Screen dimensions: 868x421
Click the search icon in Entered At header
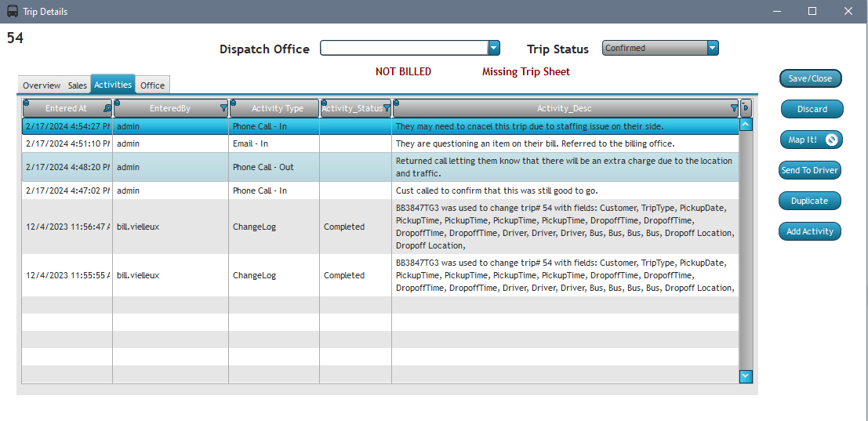pyautogui.click(x=107, y=109)
